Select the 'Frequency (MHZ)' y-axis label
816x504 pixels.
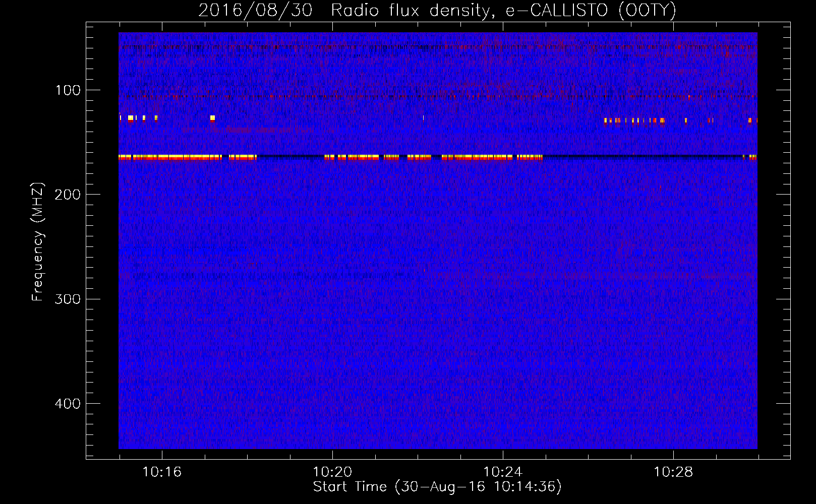click(x=38, y=241)
